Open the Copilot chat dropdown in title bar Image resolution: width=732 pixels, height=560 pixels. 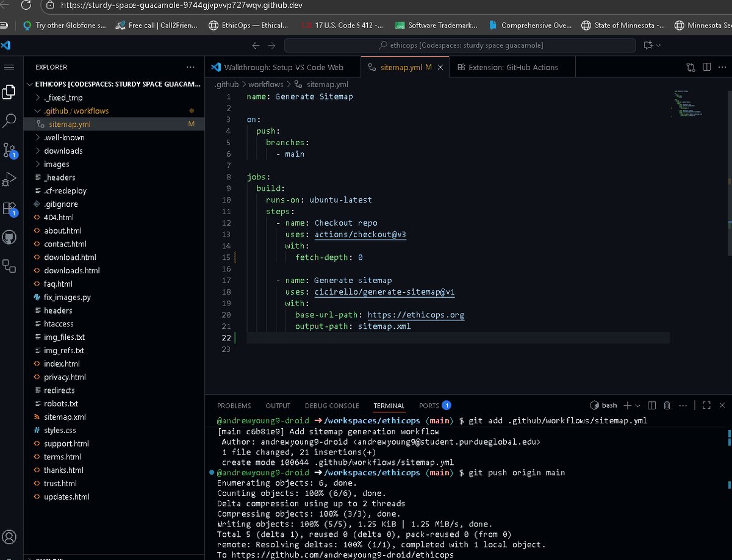pos(651,45)
